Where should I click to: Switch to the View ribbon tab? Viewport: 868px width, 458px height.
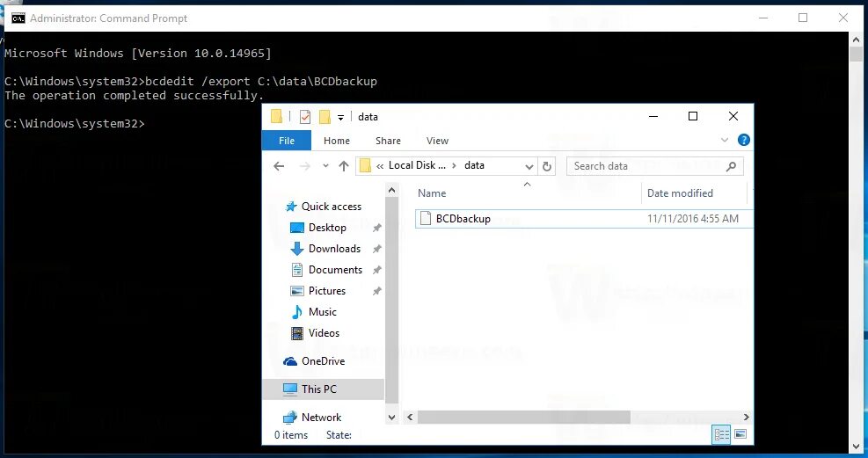coord(437,141)
